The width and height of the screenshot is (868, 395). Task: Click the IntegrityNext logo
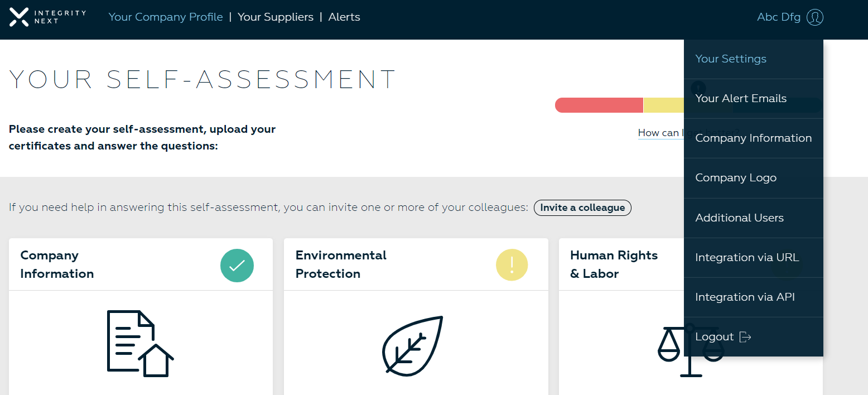(47, 17)
